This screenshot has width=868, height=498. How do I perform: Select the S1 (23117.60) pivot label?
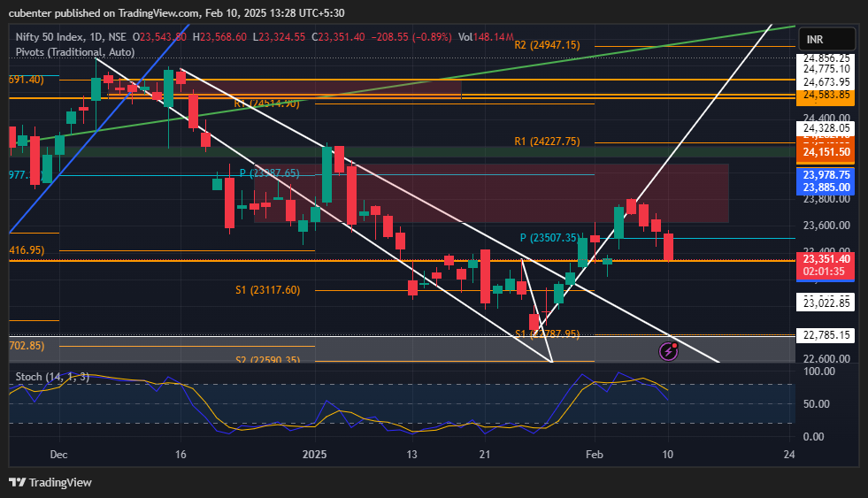(x=267, y=290)
